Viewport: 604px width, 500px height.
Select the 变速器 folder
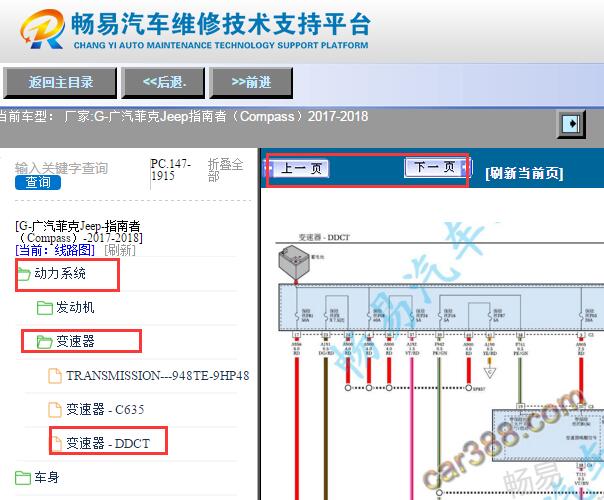(x=75, y=341)
